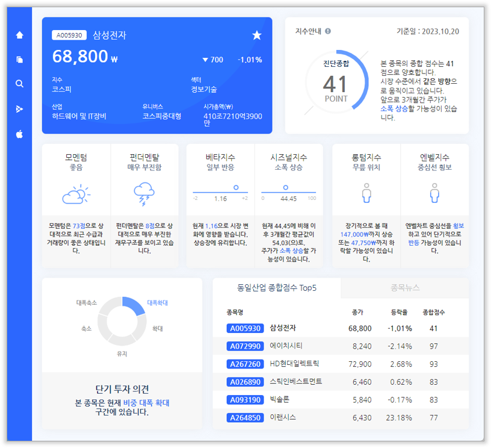This screenshot has width=491, height=448.
Task: Click the 유지 donut label
Action: click(122, 353)
